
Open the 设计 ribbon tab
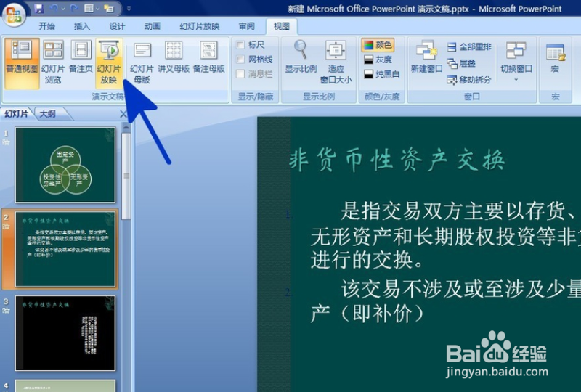(117, 26)
